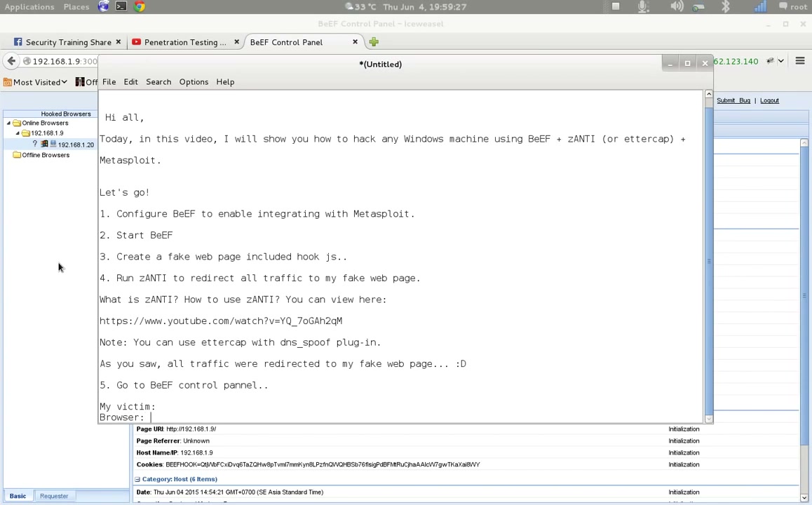Click the volume speaker icon
This screenshot has height=505, width=812.
[677, 6]
